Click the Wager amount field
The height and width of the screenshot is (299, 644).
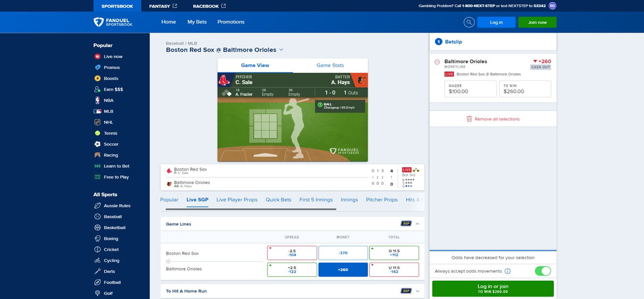tap(470, 89)
